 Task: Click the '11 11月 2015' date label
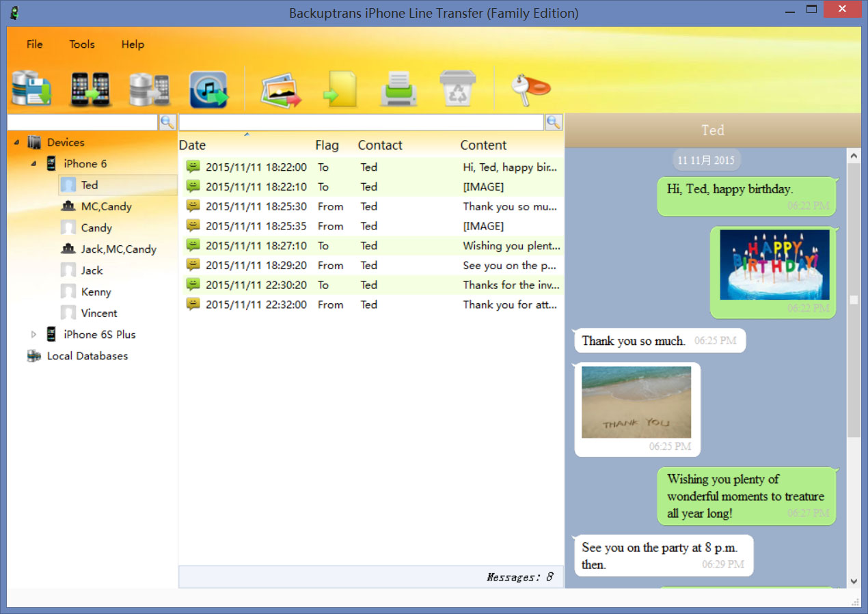tap(706, 161)
